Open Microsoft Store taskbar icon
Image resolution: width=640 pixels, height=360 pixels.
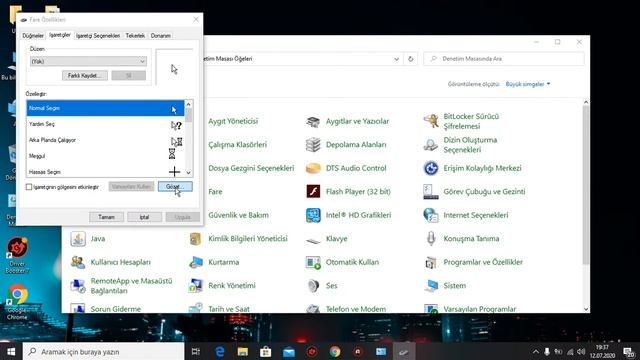(x=266, y=351)
